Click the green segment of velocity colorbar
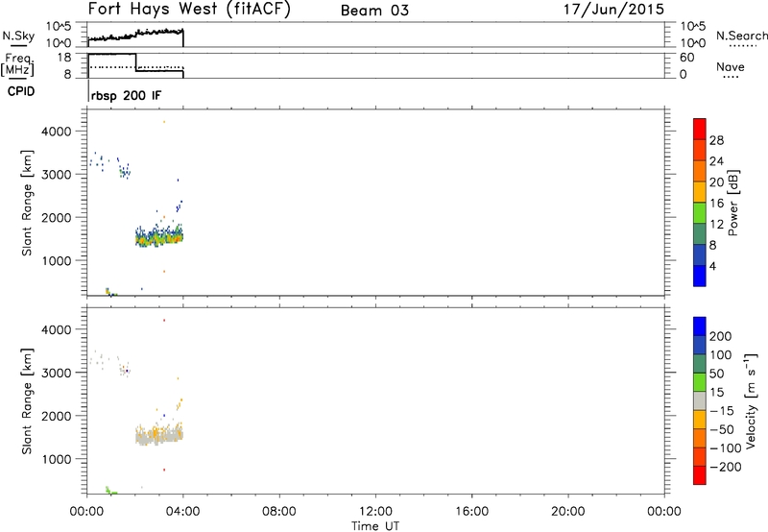 point(700,382)
